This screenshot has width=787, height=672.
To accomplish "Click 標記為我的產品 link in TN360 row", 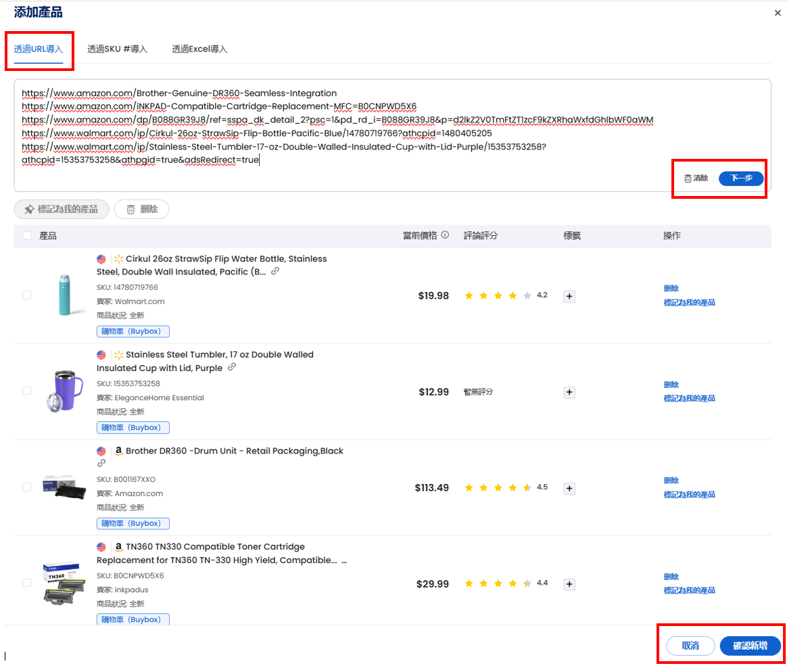I will [689, 591].
